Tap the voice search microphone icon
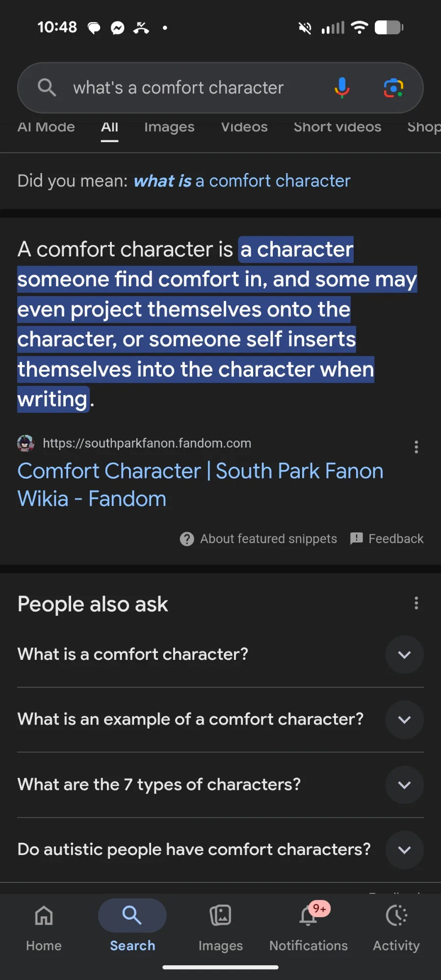 342,88
